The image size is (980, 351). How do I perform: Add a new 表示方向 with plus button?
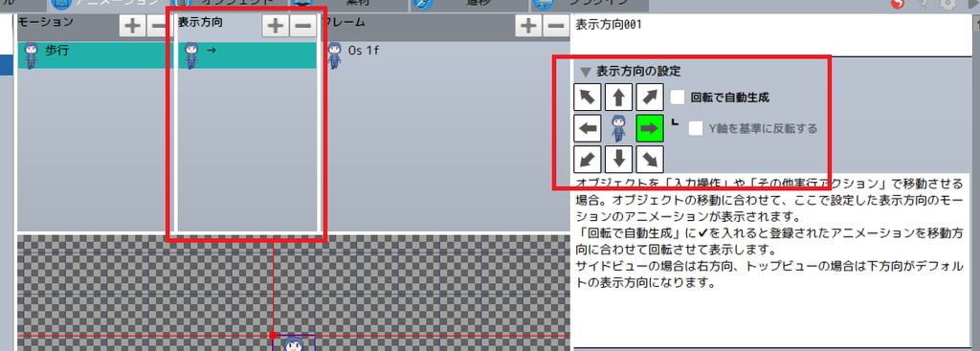click(x=275, y=26)
